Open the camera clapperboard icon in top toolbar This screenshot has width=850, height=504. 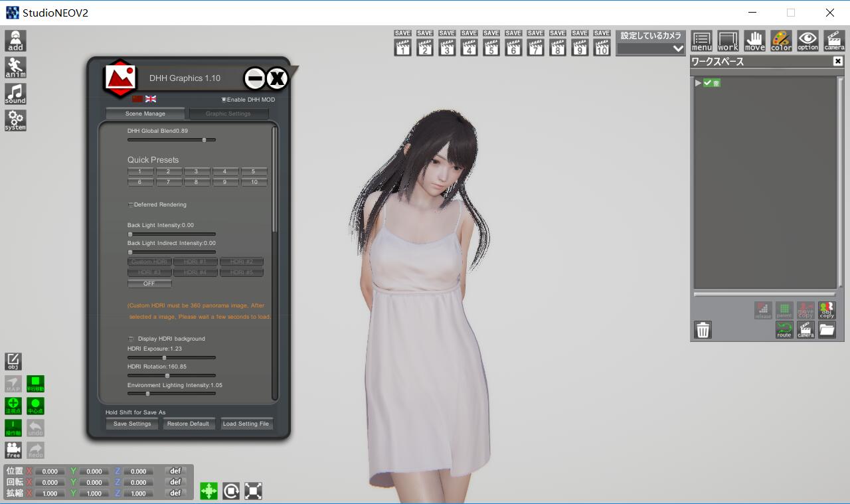(834, 41)
